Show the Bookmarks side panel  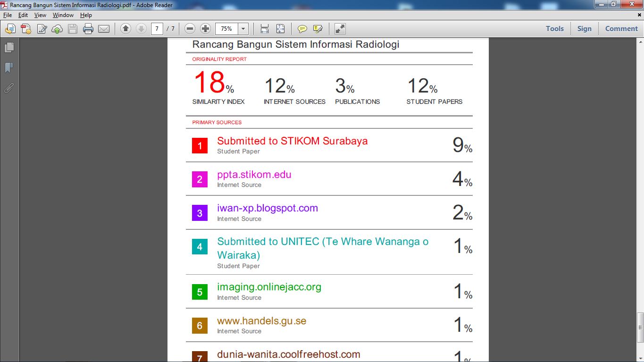(9, 68)
